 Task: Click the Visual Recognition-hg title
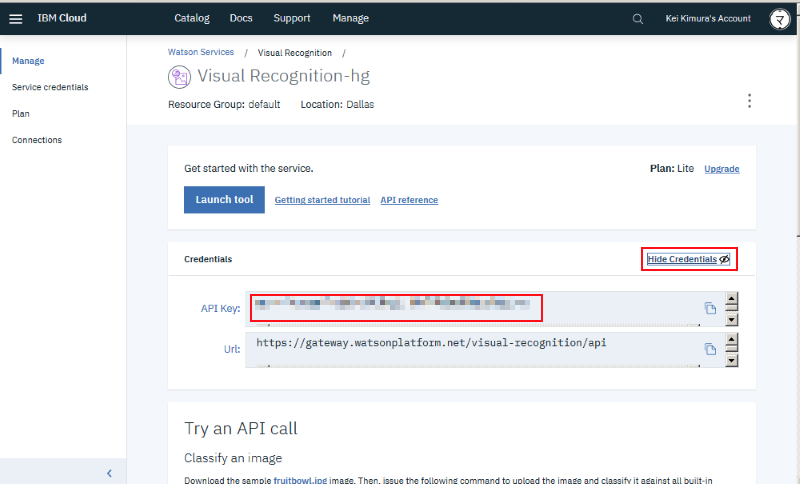point(283,76)
